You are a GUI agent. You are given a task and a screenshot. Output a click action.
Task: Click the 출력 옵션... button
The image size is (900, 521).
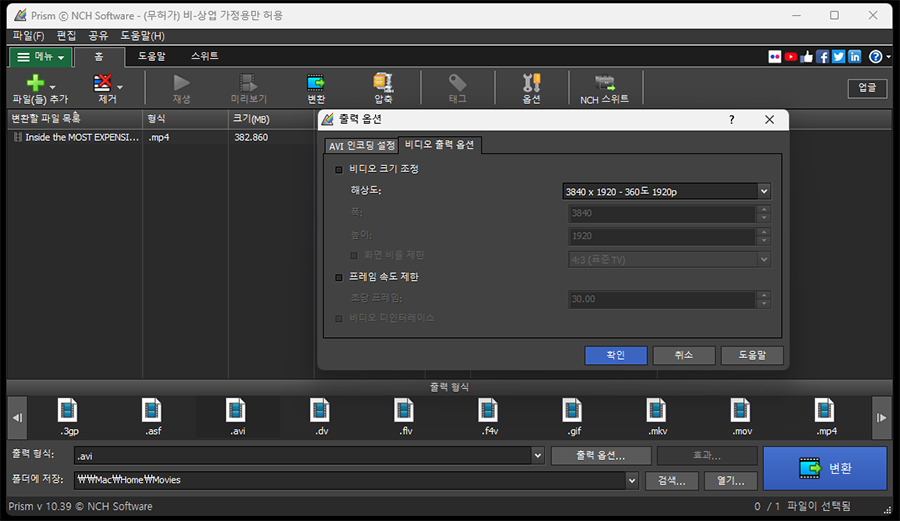[x=601, y=456]
